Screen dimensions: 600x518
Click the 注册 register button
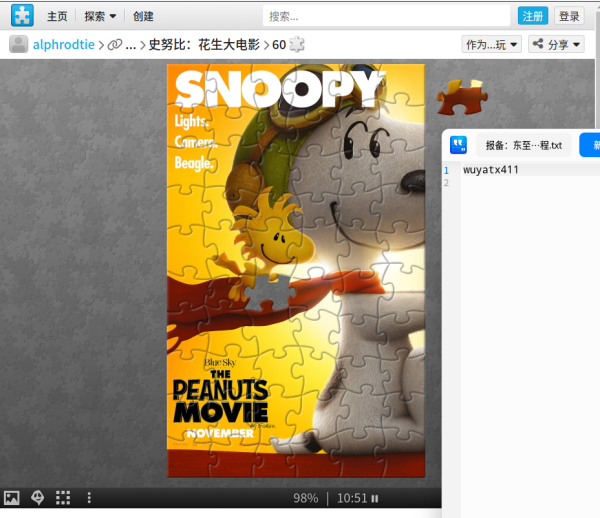[x=533, y=16]
